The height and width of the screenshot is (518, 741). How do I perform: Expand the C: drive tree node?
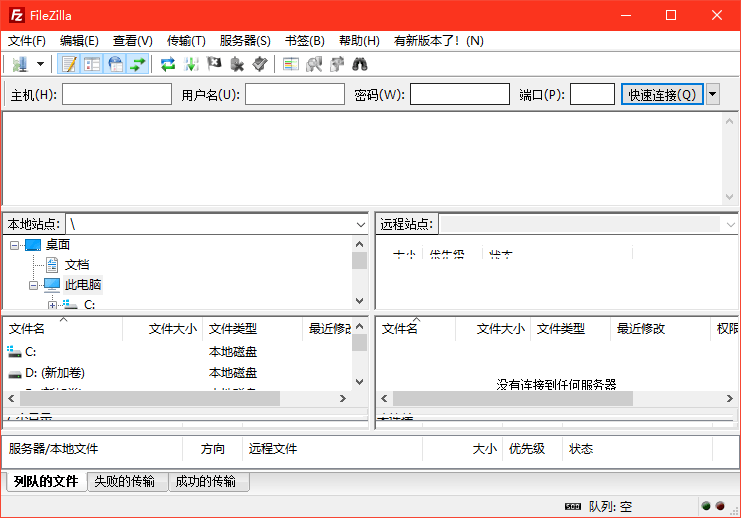coord(52,305)
